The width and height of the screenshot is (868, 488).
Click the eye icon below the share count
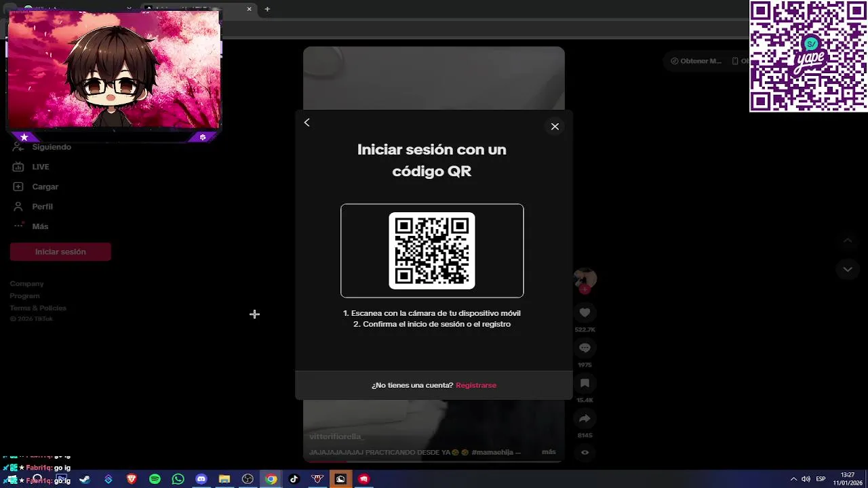(x=585, y=453)
